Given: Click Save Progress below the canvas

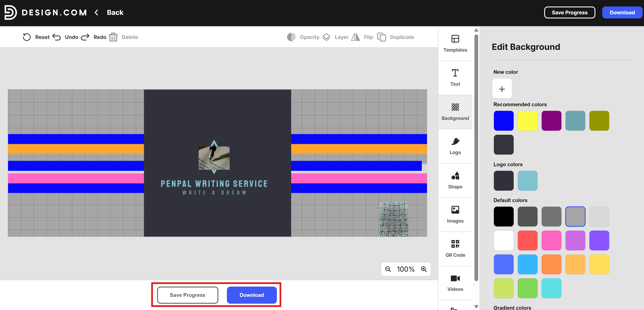Looking at the screenshot, I should pos(187,295).
